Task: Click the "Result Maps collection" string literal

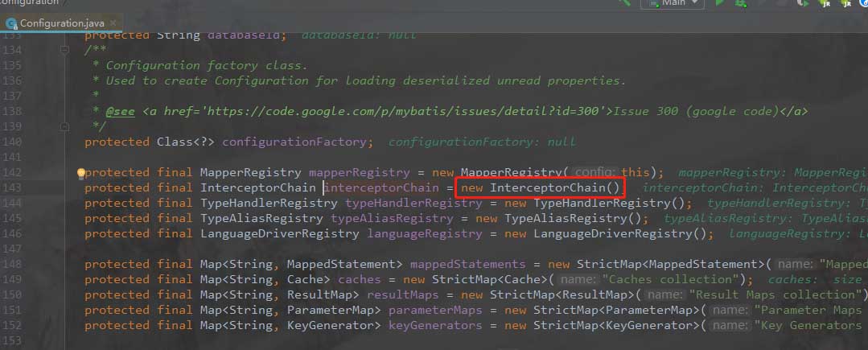Action: click(775, 294)
